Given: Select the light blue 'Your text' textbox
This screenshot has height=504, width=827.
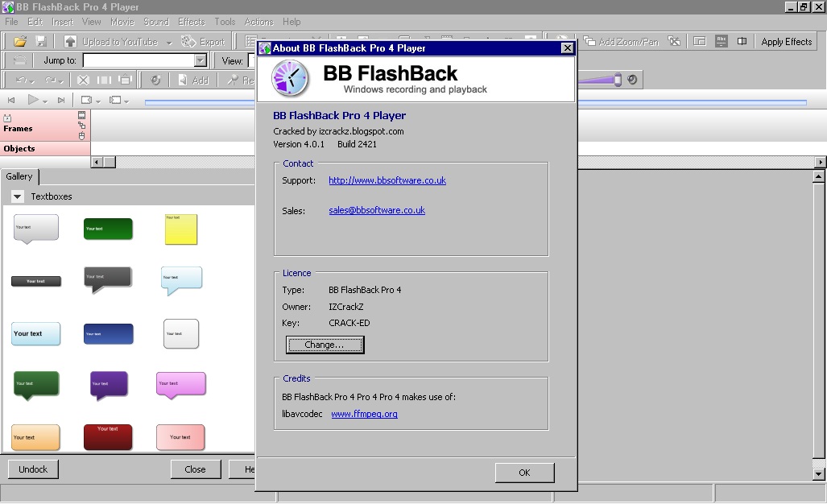Looking at the screenshot, I should click(36, 333).
